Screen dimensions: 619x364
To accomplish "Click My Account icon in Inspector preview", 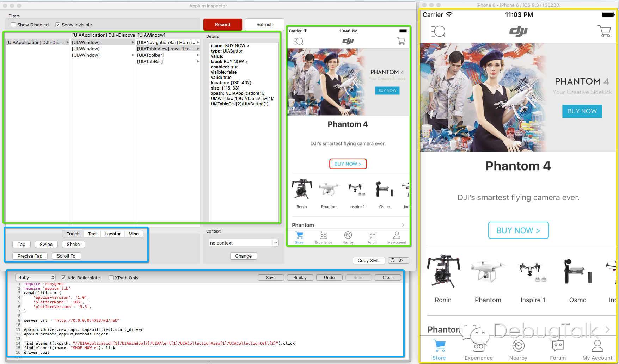I will click(x=397, y=235).
